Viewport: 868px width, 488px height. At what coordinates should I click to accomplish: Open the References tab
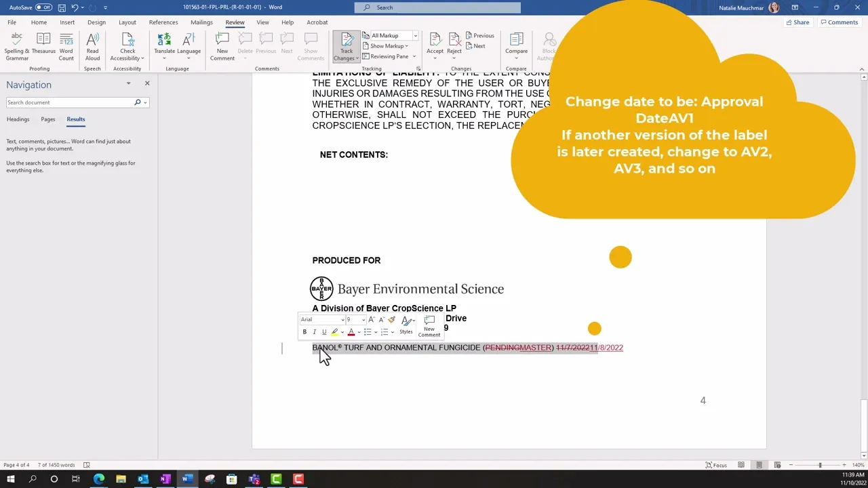click(x=163, y=22)
